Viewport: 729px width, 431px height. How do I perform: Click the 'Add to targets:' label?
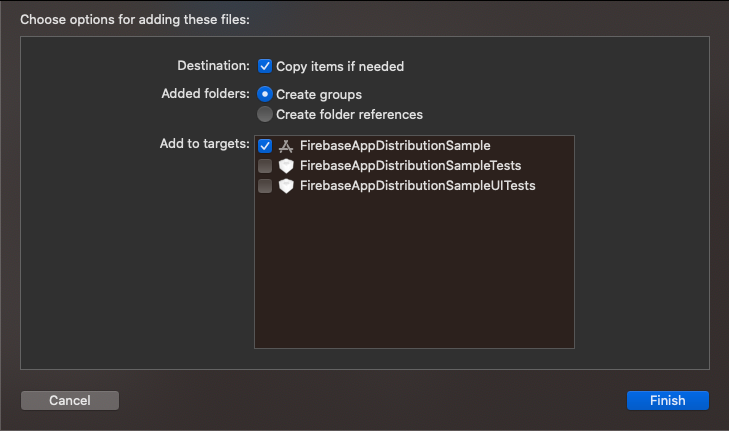pos(204,144)
